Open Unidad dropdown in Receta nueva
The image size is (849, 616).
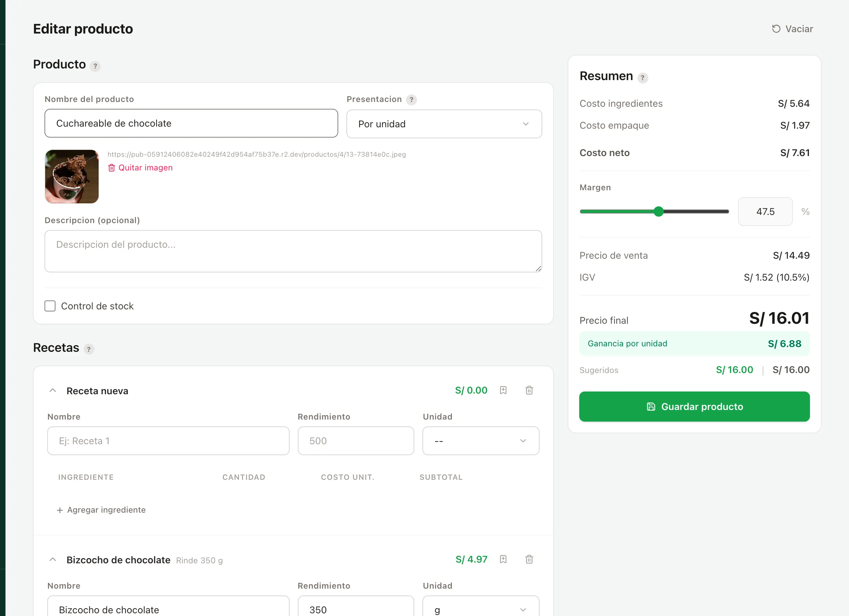(x=481, y=441)
